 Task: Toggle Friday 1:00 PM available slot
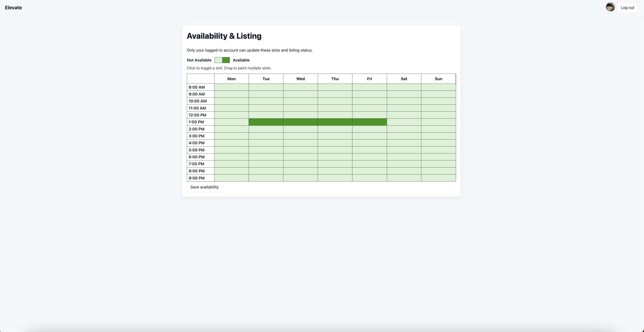[369, 122]
